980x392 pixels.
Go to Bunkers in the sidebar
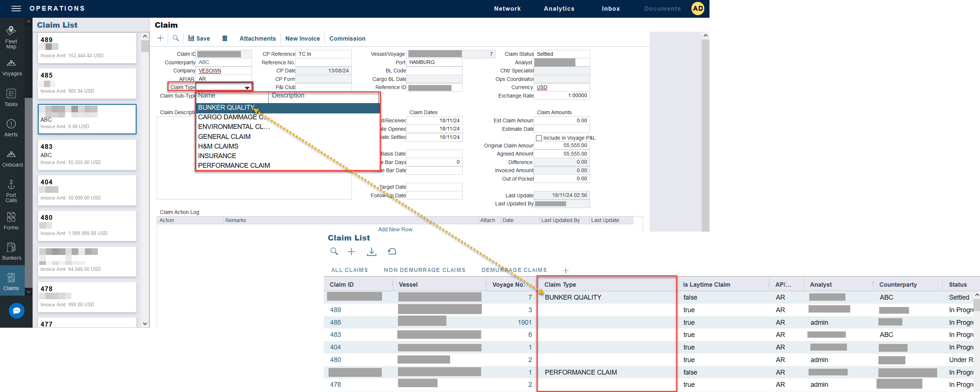pyautogui.click(x=11, y=251)
